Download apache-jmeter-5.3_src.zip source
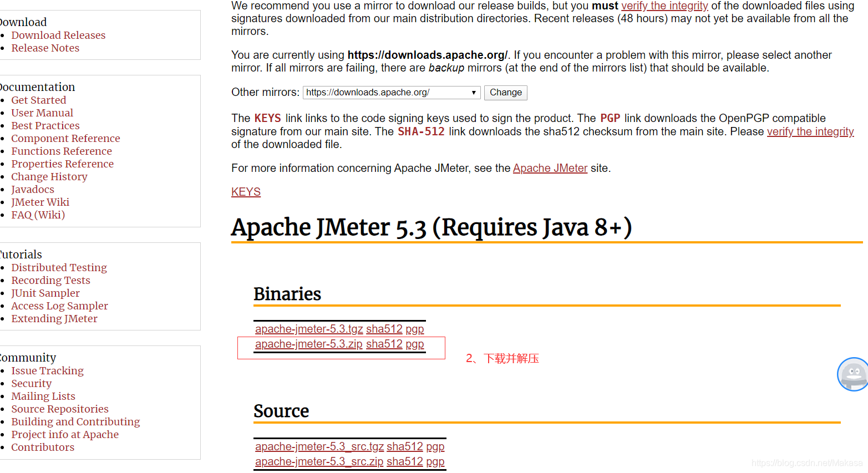 pyautogui.click(x=319, y=461)
